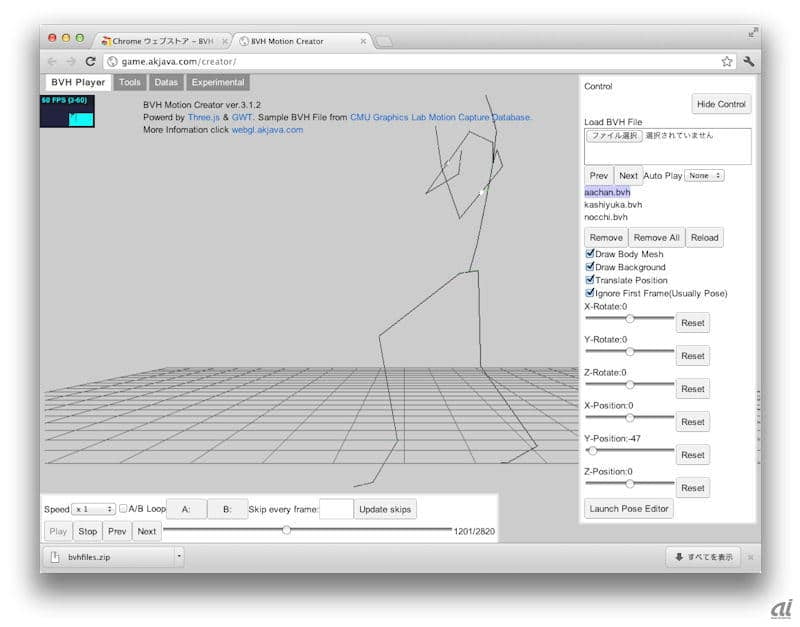Open the Speed x1 dropdown
Screen dimensions: 800x627
pos(93,509)
